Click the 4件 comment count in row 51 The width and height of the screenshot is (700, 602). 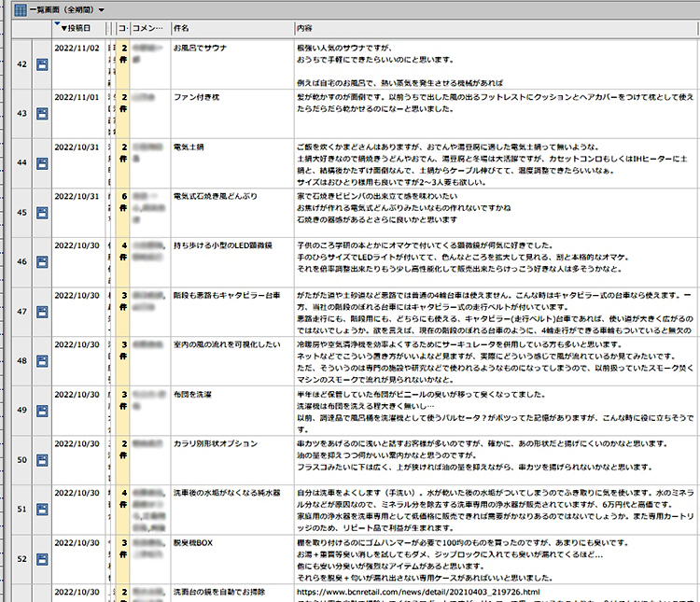(123, 498)
